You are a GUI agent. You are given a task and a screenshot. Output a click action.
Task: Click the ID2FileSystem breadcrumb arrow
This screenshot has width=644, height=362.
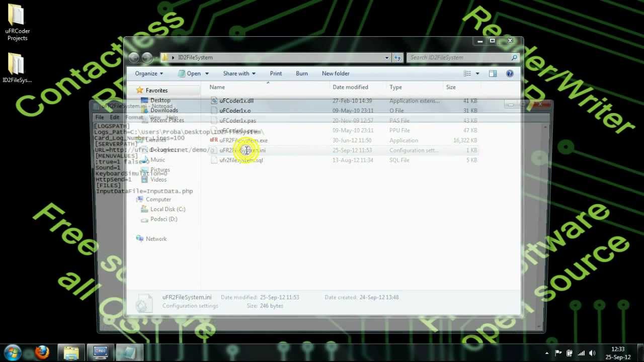click(x=173, y=57)
